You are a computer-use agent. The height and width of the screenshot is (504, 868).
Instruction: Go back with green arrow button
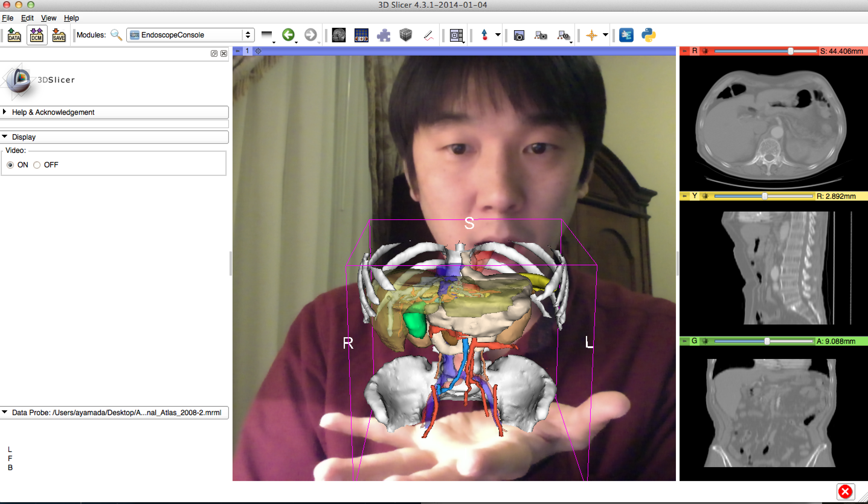pos(288,35)
